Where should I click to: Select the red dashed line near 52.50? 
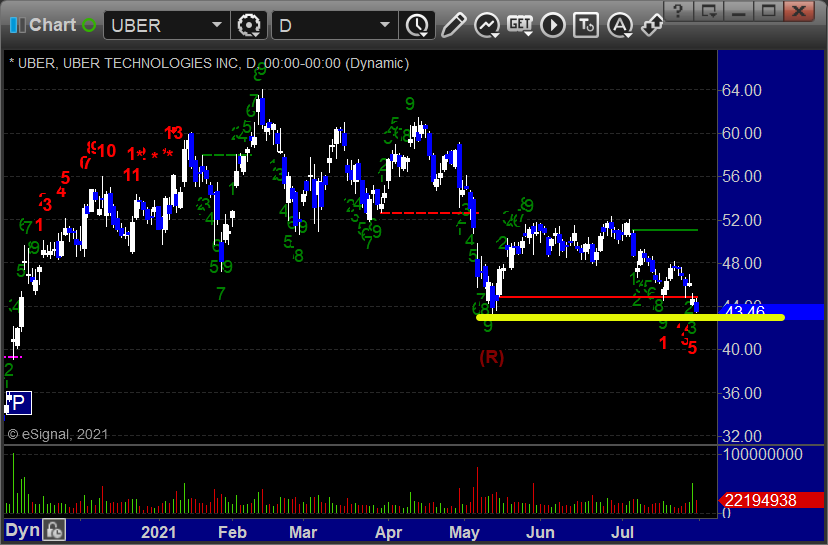tap(429, 213)
